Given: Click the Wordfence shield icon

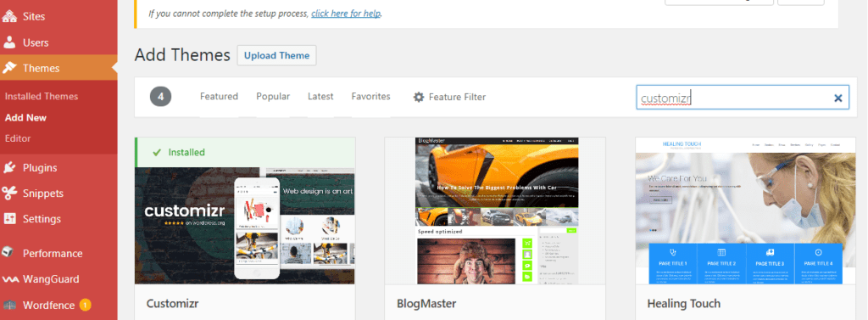Looking at the screenshot, I should [x=9, y=305].
